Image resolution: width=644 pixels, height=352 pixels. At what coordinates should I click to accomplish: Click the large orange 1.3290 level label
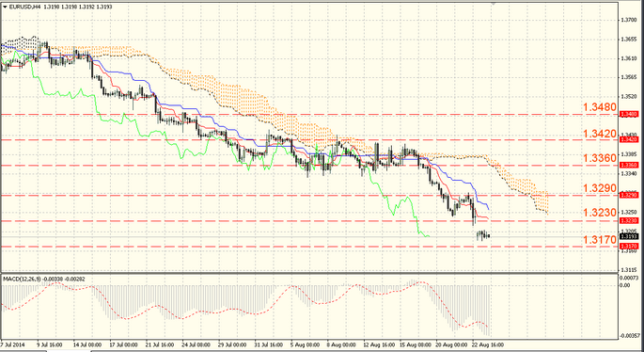point(600,188)
